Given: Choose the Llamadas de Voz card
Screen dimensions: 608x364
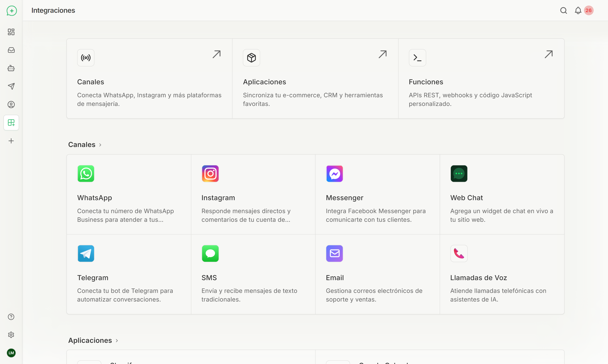Looking at the screenshot, I should pyautogui.click(x=502, y=274).
